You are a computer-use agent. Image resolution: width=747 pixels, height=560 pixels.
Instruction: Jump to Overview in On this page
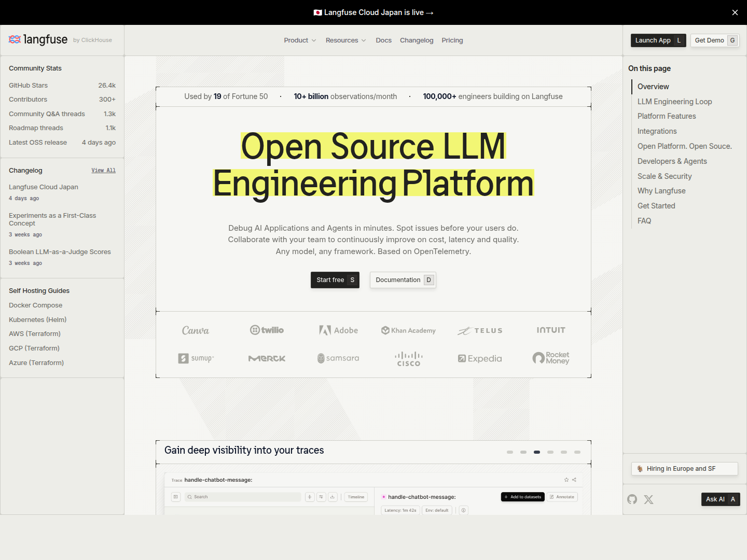click(653, 87)
